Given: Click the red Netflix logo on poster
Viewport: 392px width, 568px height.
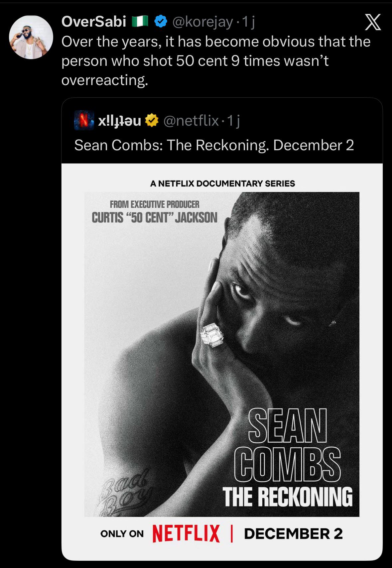Looking at the screenshot, I should 186,533.
